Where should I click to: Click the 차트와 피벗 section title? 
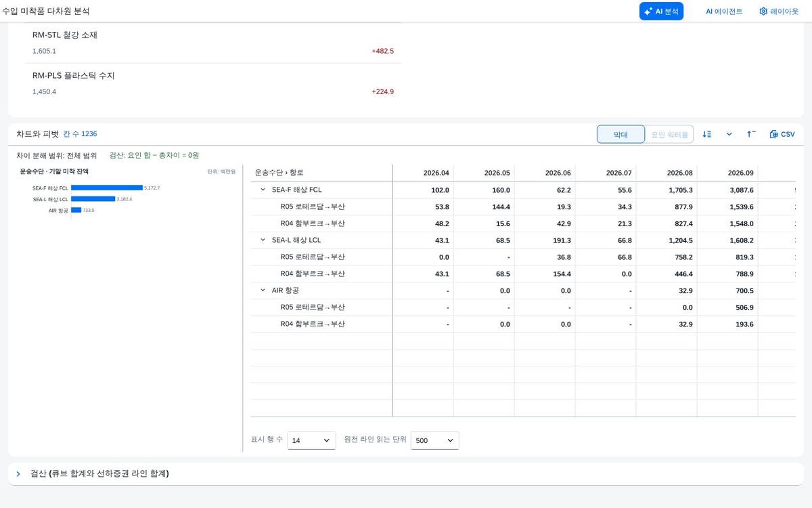38,134
